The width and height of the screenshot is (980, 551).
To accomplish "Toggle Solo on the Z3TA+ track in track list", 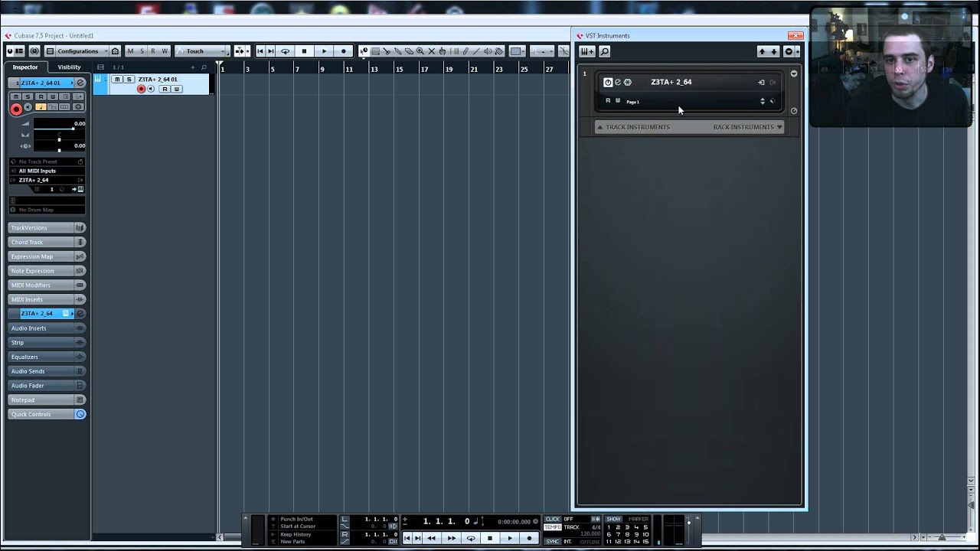I will tap(129, 80).
